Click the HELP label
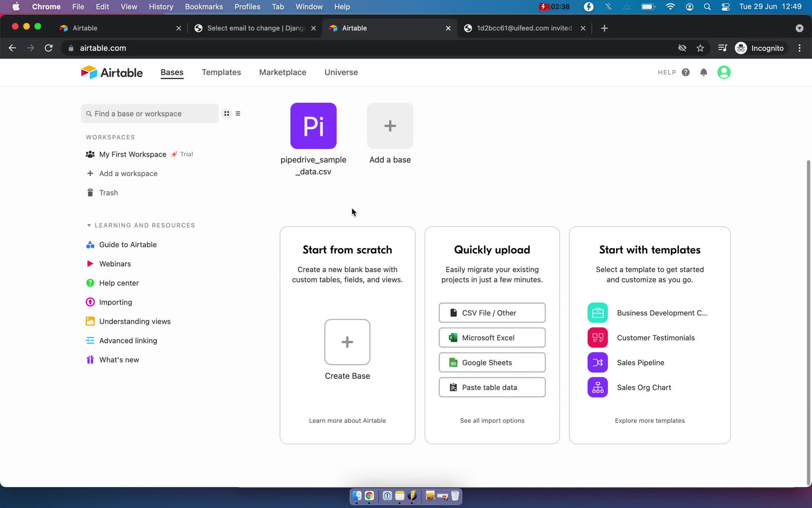 click(667, 72)
